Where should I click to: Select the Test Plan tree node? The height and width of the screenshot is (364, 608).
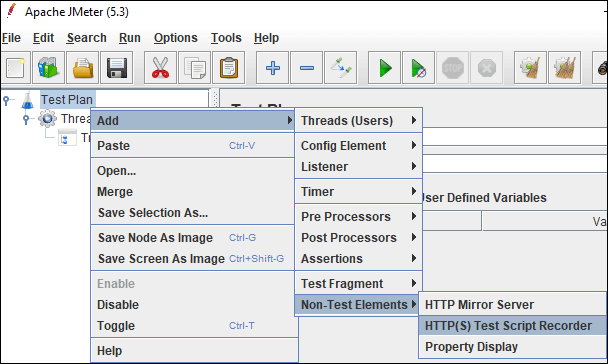click(x=67, y=100)
